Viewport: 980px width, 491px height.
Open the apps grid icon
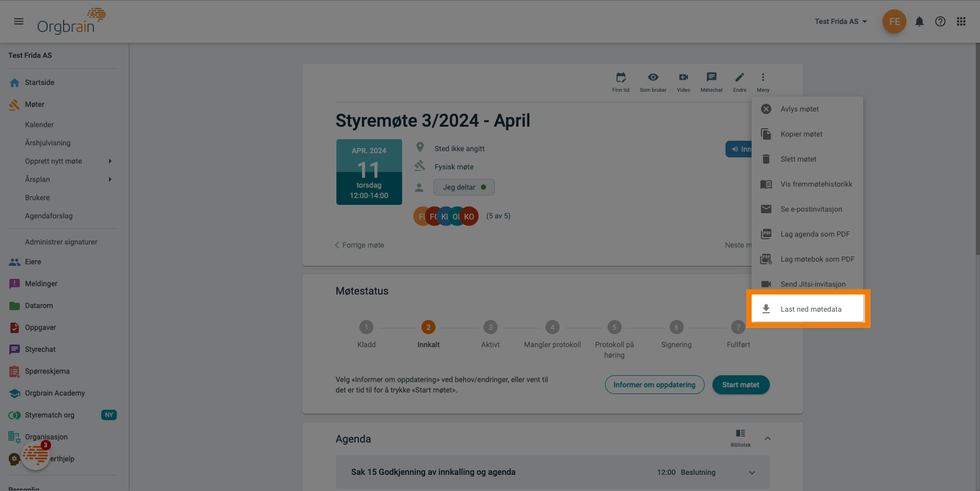pyautogui.click(x=961, y=21)
